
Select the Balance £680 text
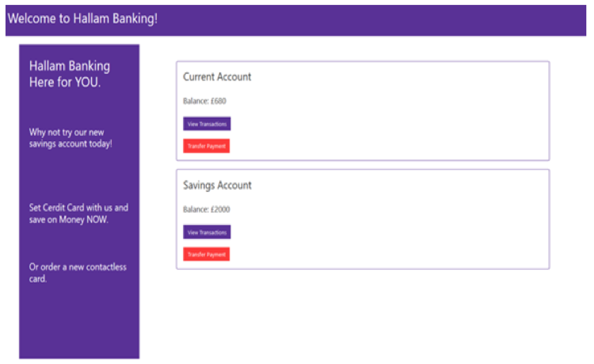click(204, 101)
